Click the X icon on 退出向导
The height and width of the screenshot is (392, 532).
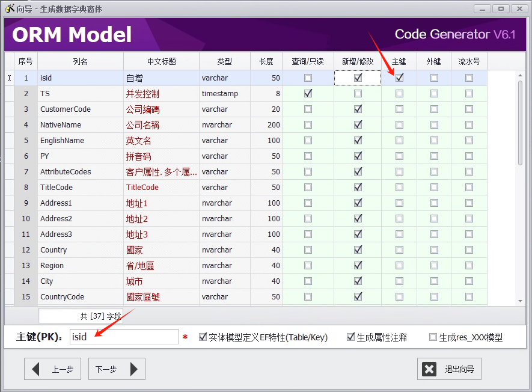coord(429,369)
